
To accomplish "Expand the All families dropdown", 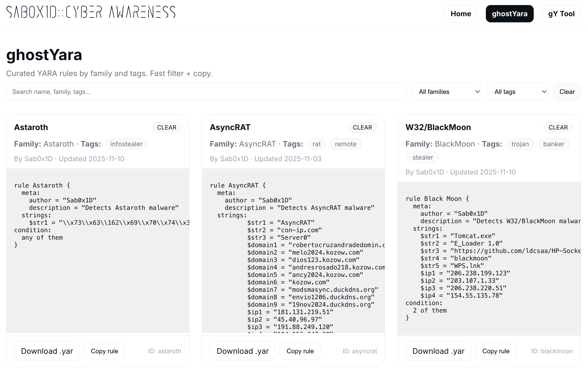I will click(446, 92).
